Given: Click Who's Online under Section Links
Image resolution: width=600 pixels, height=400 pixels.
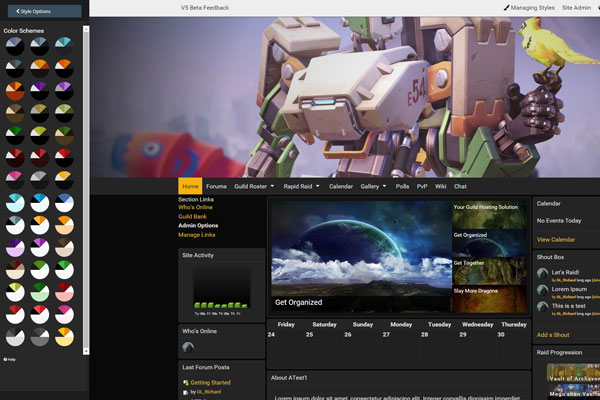Looking at the screenshot, I should click(195, 207).
